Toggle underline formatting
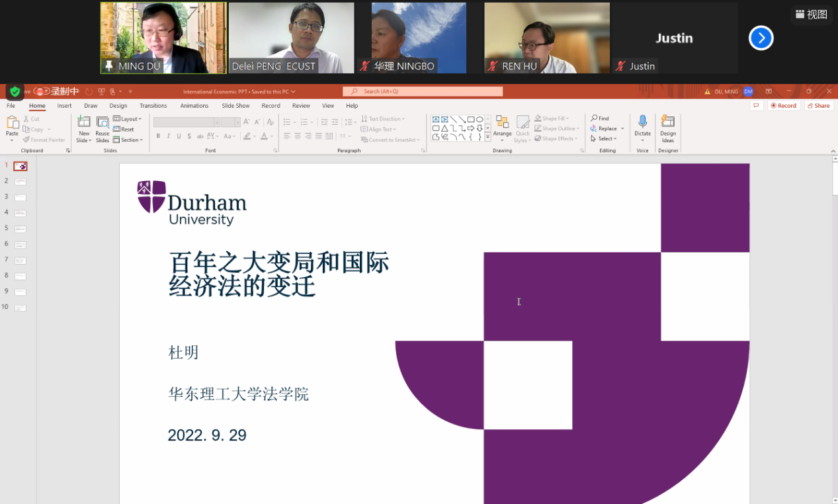The image size is (838, 504). pos(179,136)
